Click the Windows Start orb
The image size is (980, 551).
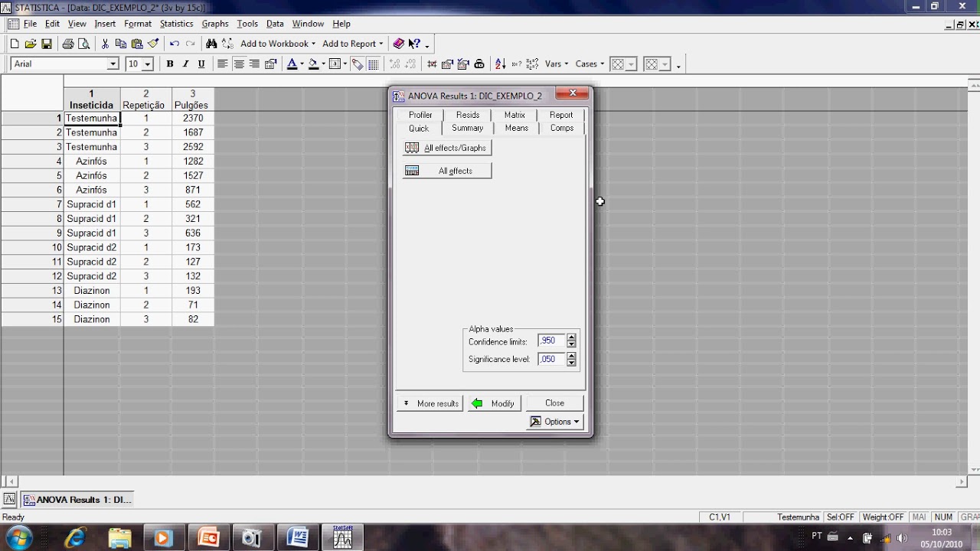point(18,537)
